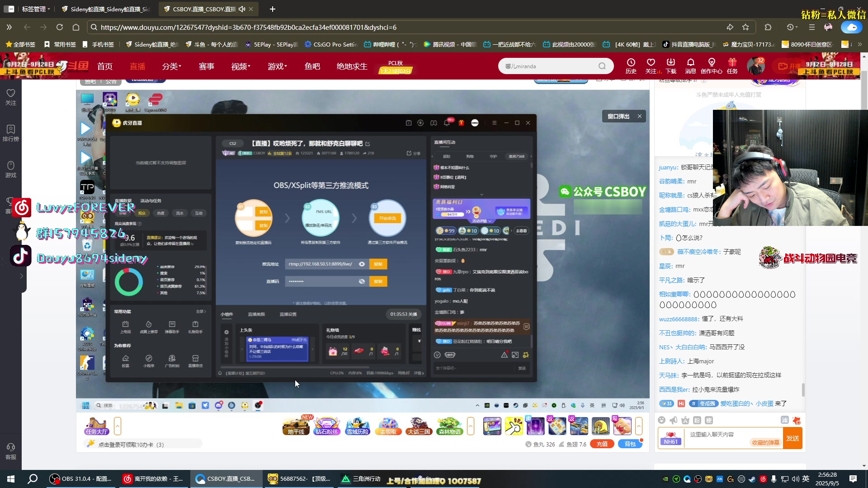This screenshot has height=488, width=868.
Task: Open 三角洲行动 from the taskbar
Action: (x=361, y=479)
